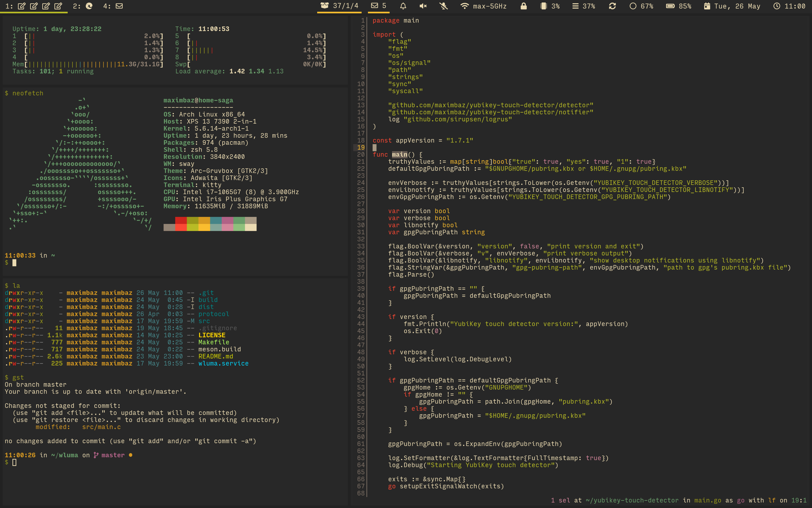812x508 pixels.
Task: Click the 'Tue, 26 May' date
Action: (x=737, y=6)
